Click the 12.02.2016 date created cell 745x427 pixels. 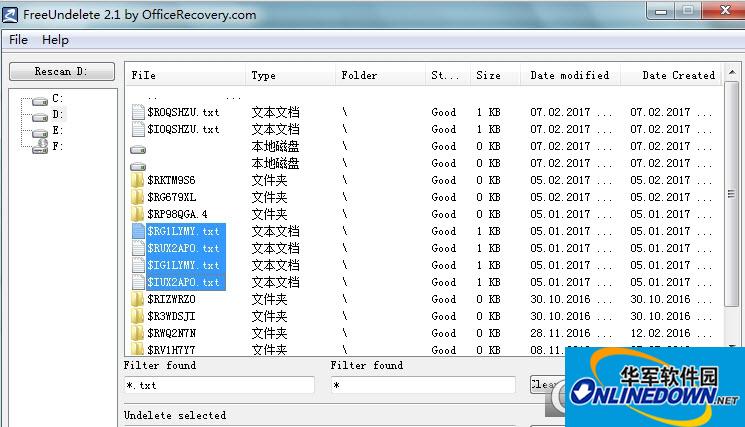coord(671,333)
